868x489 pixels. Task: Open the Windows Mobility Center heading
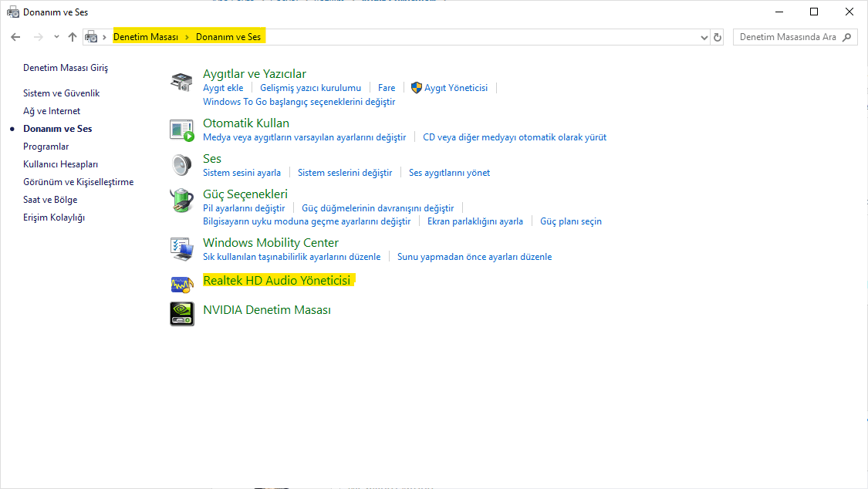point(271,242)
